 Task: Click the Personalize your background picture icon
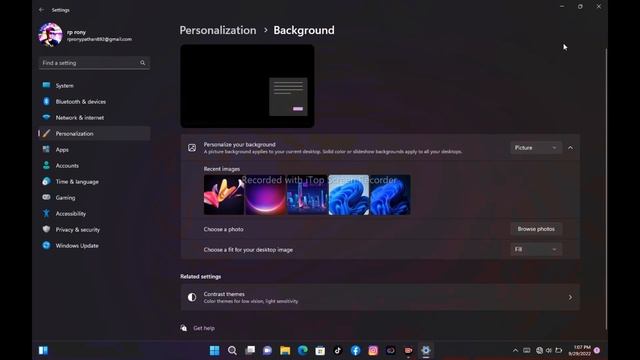192,148
